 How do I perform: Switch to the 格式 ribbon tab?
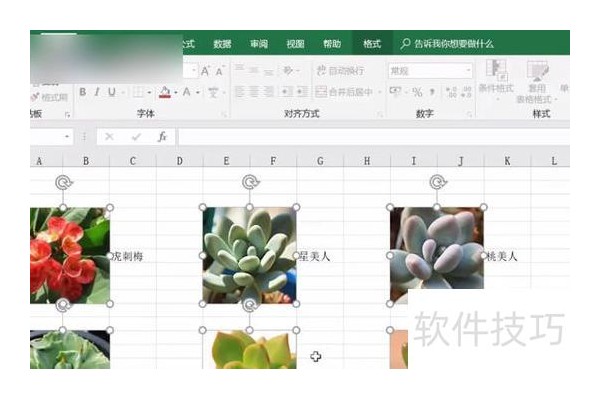(372, 44)
